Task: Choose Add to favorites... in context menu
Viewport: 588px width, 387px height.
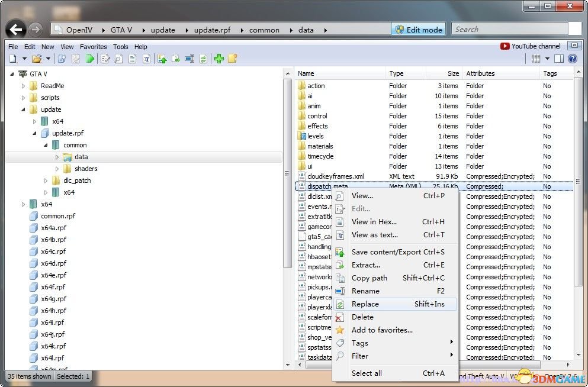Action: click(395, 330)
